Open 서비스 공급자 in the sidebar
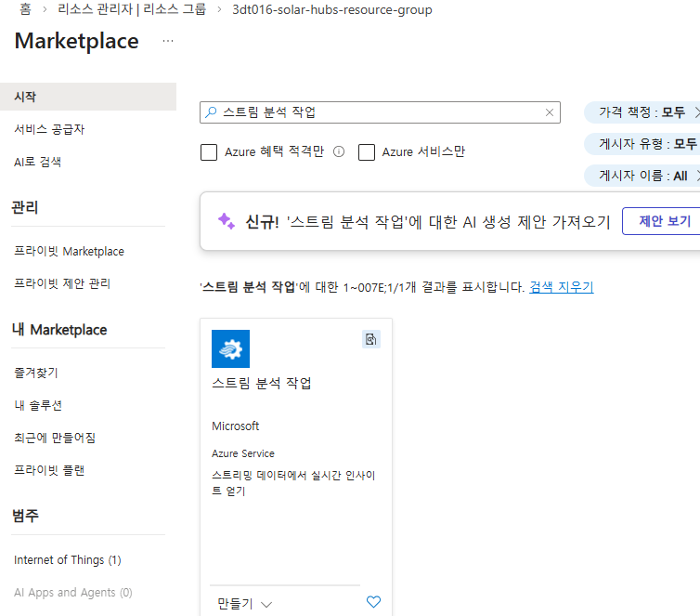700x616 pixels. 49,129
